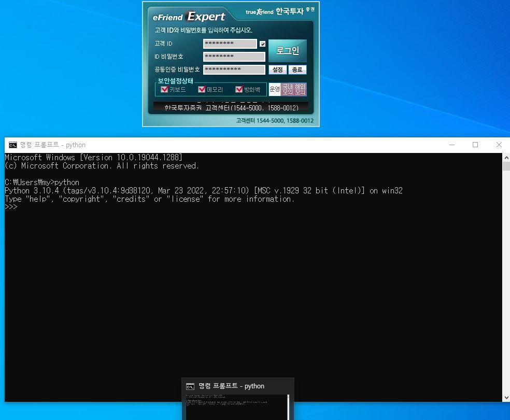Click the 고객센터 1544-5000, 1588-0012 footer text
The image size is (510, 420).
[x=275, y=121]
